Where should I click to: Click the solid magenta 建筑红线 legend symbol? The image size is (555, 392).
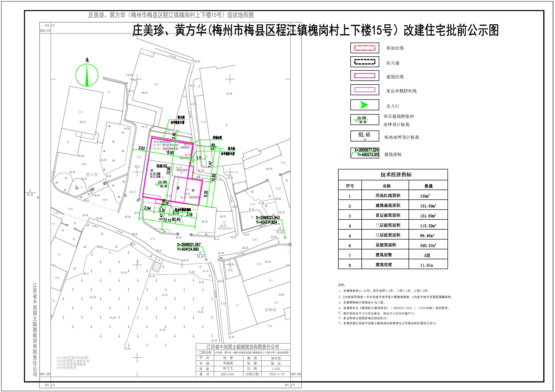364,76
